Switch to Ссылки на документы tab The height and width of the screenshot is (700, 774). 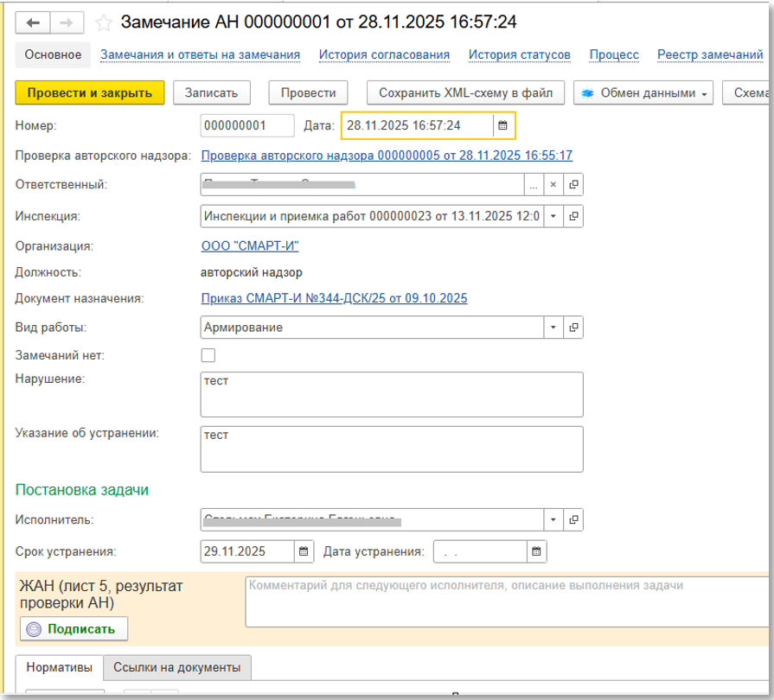pos(177,667)
